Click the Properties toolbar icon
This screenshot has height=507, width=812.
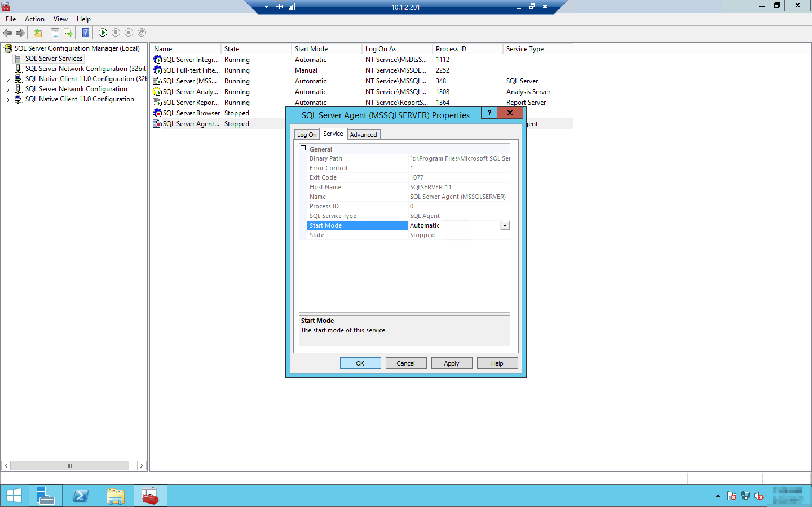(55, 32)
